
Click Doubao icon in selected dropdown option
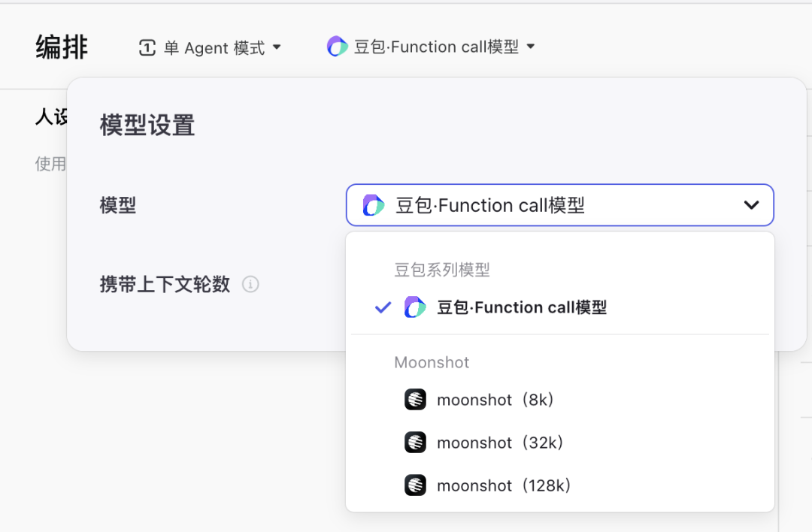coord(415,307)
